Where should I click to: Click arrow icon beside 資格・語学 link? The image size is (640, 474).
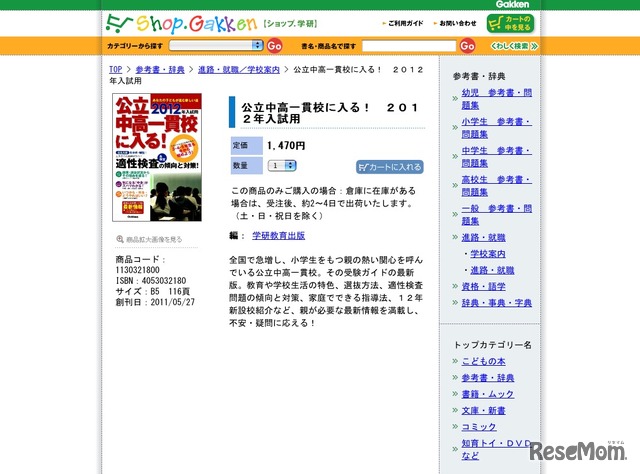pos(455,287)
